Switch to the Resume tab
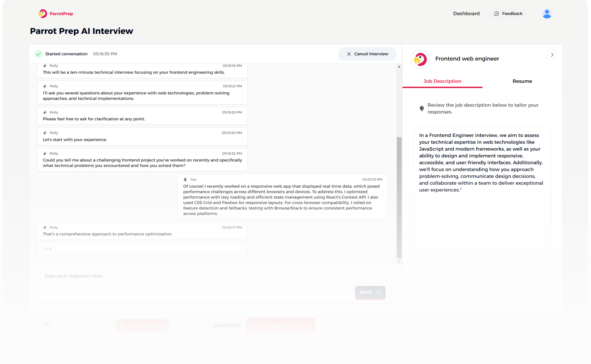This screenshot has height=364, width=591. click(x=522, y=81)
